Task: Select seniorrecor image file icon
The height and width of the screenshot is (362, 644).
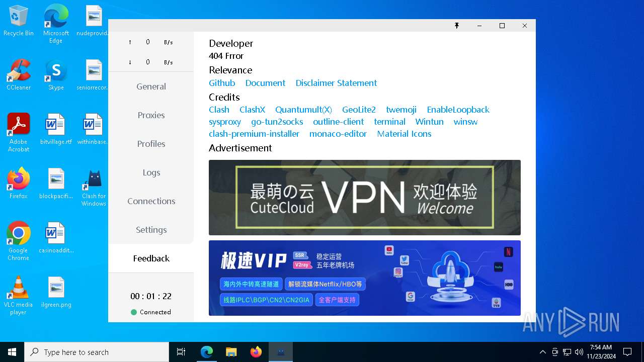Action: [94, 75]
